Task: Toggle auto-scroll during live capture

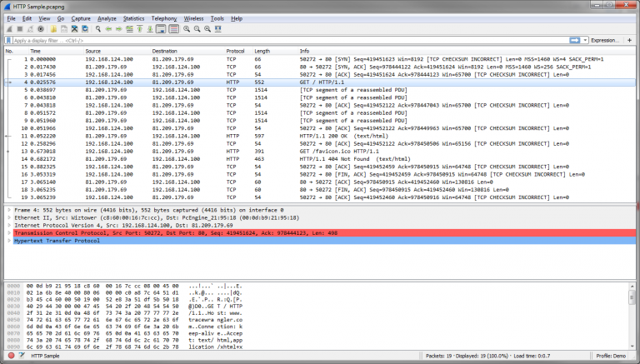Action: [161, 28]
